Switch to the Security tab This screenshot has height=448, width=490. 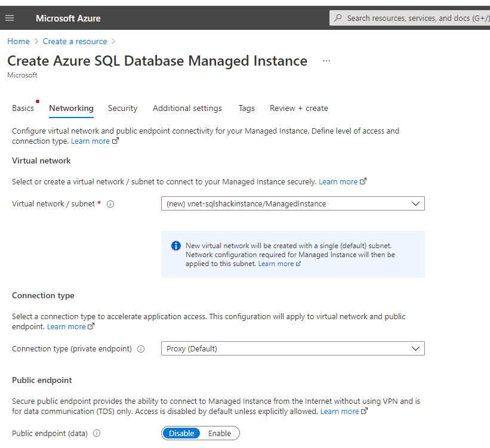[122, 108]
